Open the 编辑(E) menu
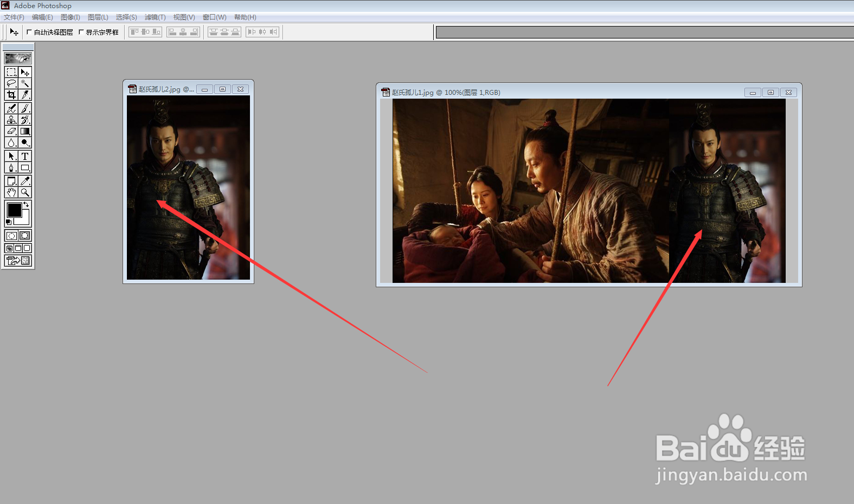This screenshot has height=504, width=854. coord(42,17)
